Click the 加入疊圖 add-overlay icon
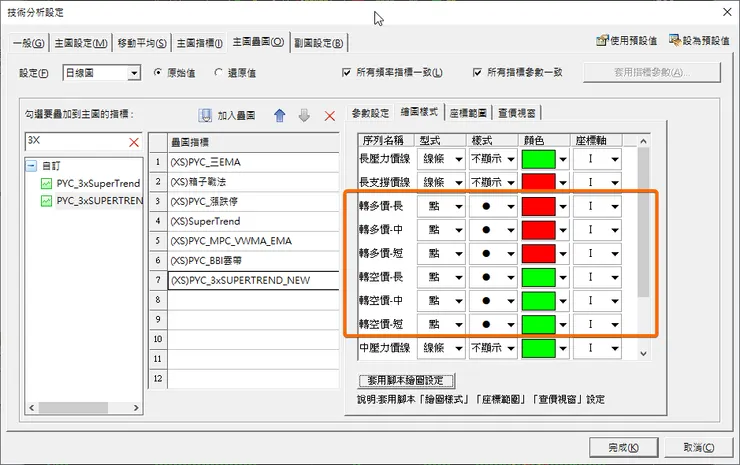 pos(205,115)
